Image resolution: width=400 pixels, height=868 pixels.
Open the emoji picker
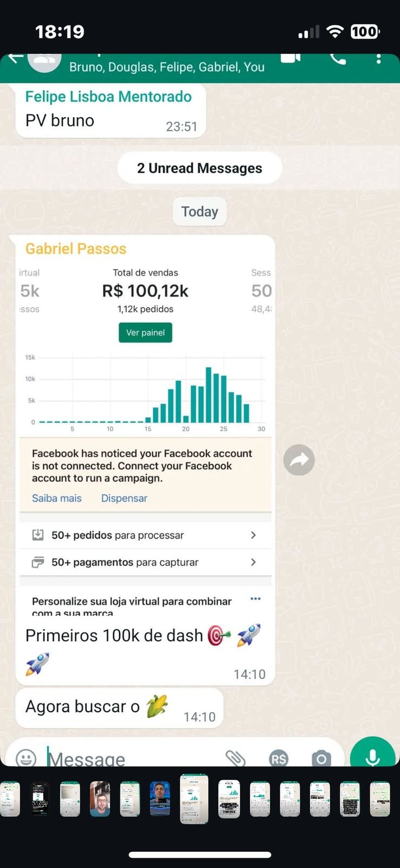26,757
